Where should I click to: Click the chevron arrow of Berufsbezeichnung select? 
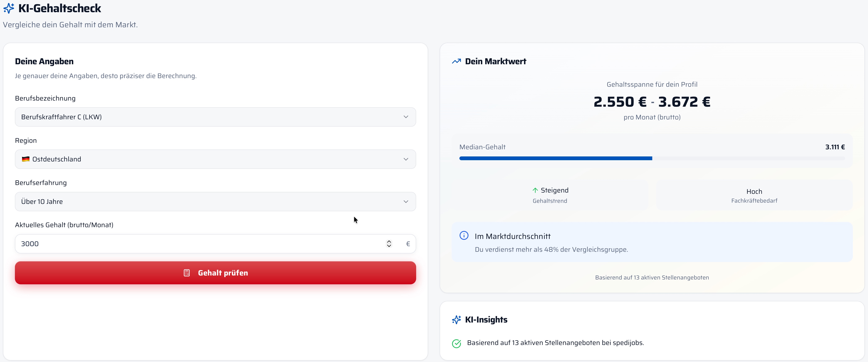tap(406, 117)
